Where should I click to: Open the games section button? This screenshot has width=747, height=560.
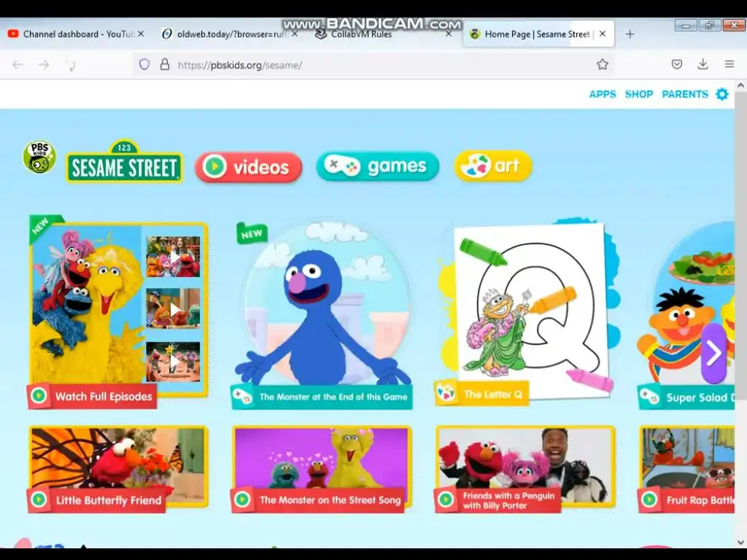(x=377, y=166)
